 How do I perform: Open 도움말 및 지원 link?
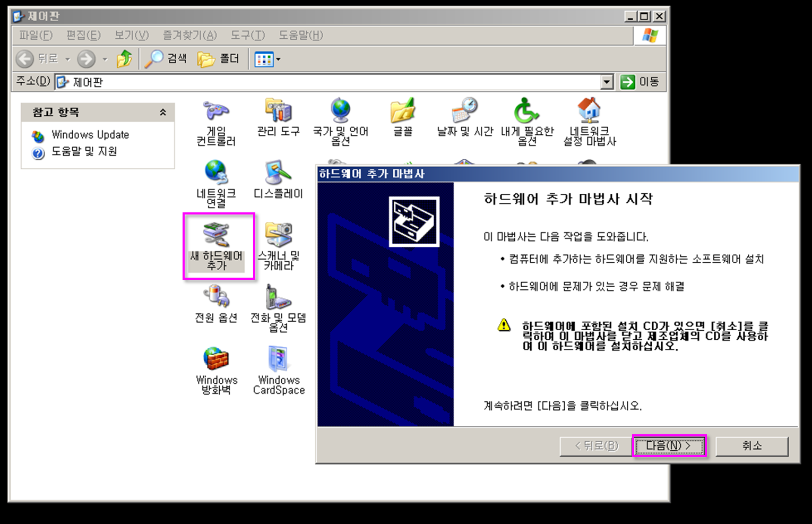[84, 151]
